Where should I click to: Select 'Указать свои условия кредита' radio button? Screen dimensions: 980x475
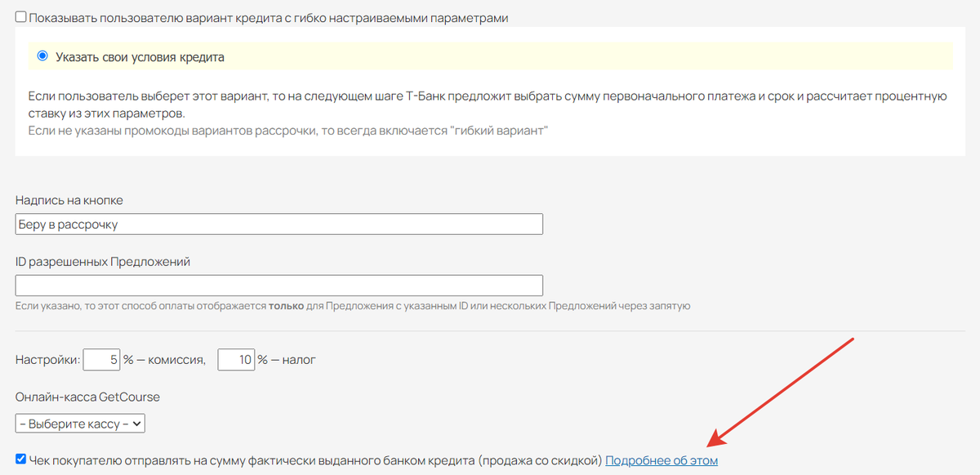pos(42,56)
